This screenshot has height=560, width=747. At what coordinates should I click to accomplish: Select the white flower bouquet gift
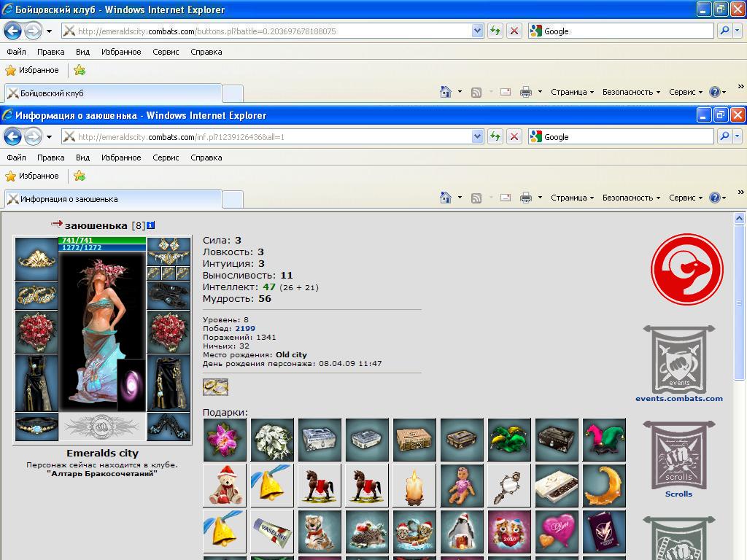pos(273,440)
